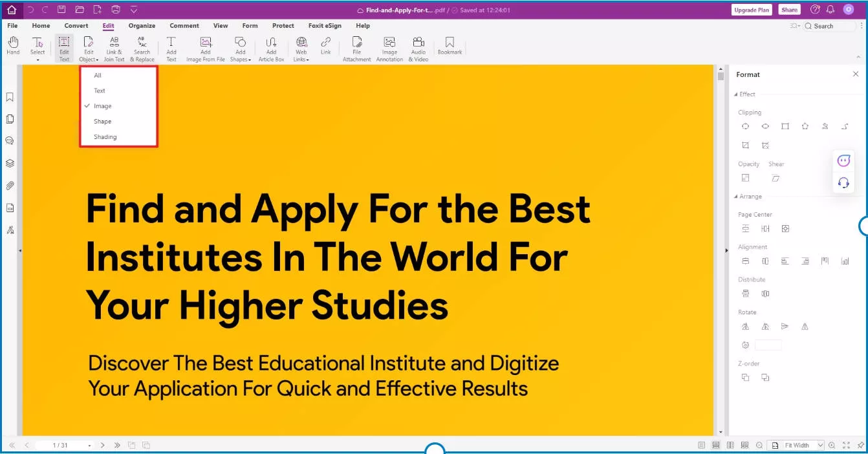Click the ribbon Search field
Screen dimensions: 868x454
[x=830, y=26]
